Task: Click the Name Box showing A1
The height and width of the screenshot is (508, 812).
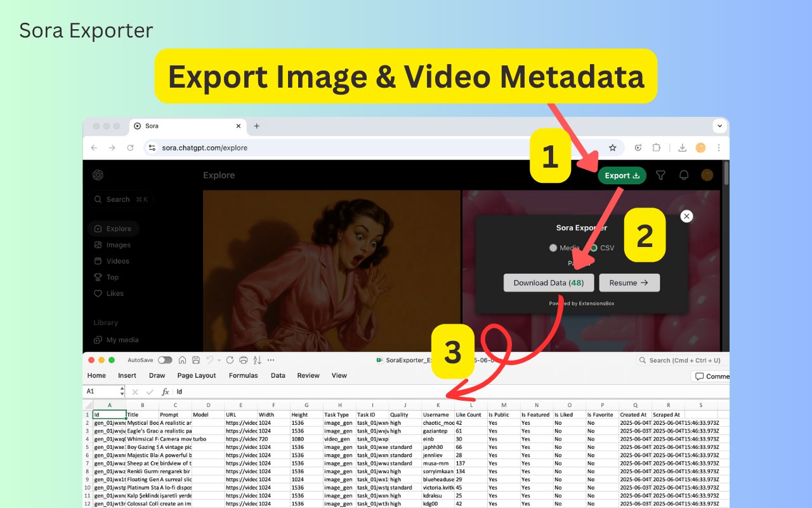Action: tap(100, 392)
